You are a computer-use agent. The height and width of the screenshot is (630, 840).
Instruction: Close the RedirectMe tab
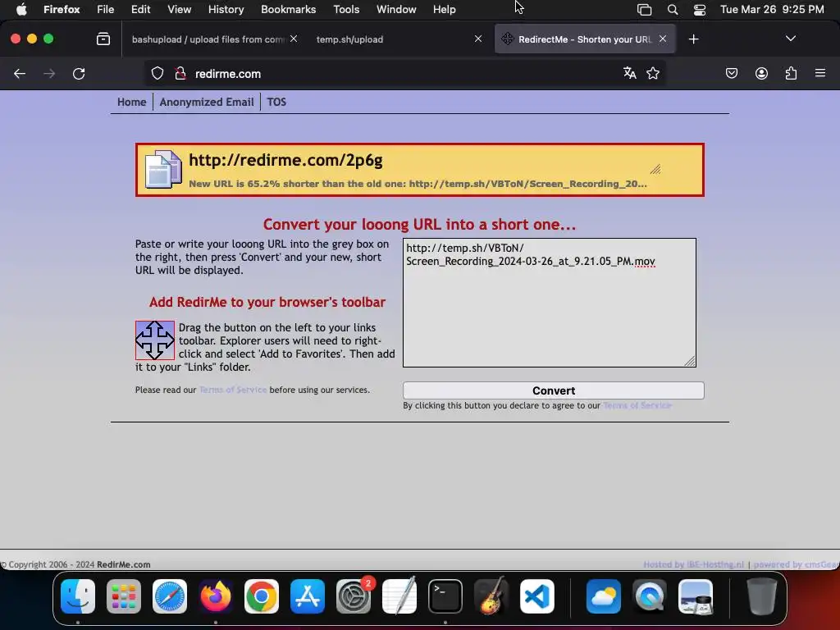pos(663,39)
